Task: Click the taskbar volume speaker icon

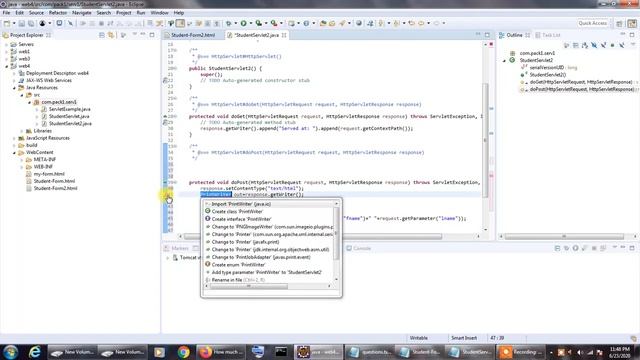Action: (x=579, y=352)
